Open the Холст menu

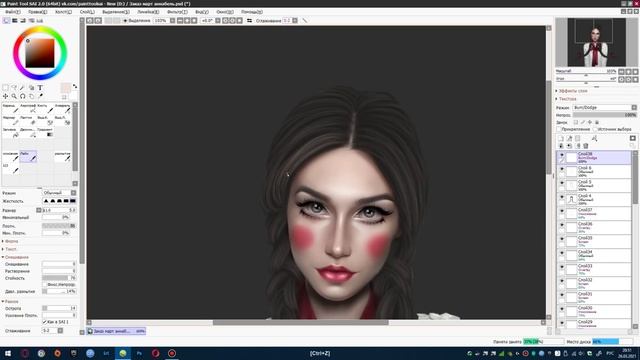[x=63, y=12]
